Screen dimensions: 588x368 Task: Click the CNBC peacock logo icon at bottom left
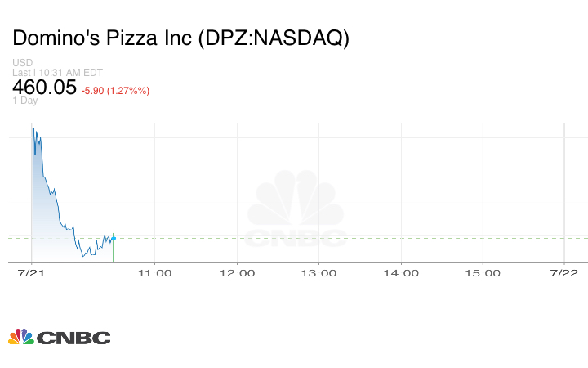[x=20, y=336]
